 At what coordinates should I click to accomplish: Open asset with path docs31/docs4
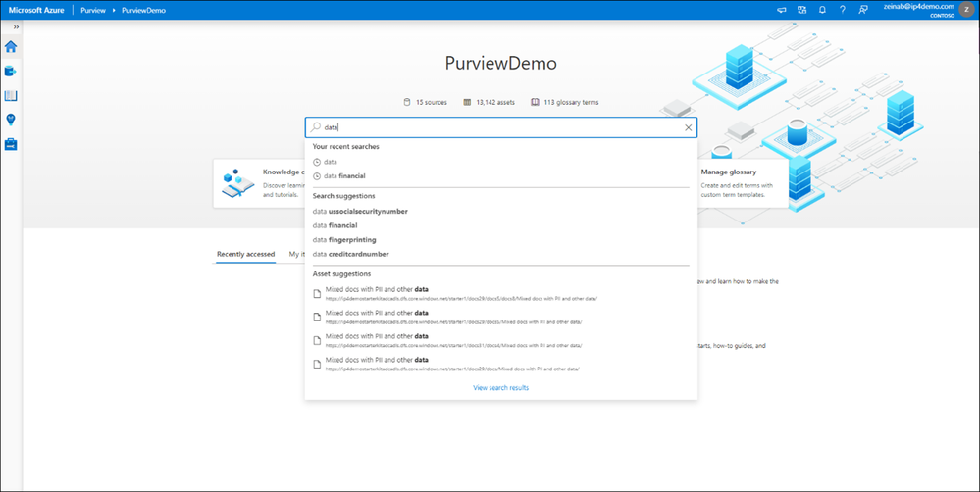pos(500,340)
